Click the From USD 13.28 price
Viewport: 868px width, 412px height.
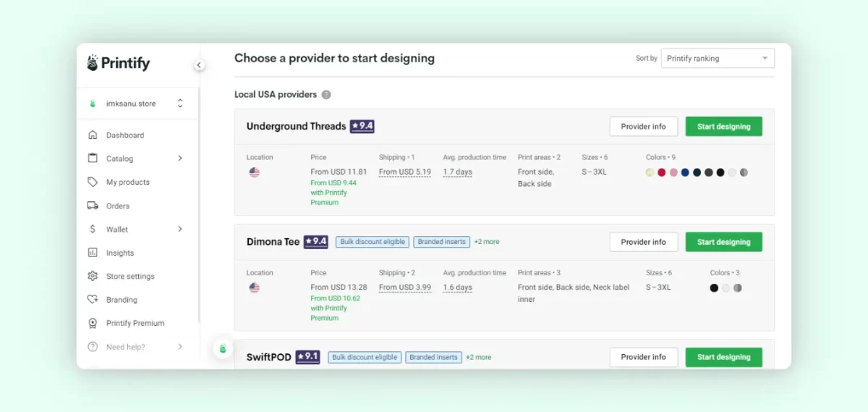(x=339, y=287)
